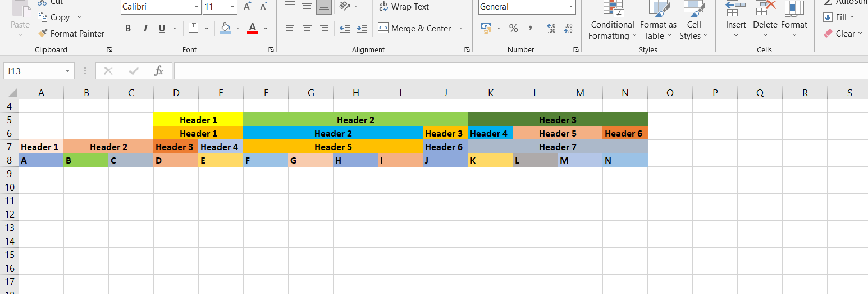Open the Calibri font name dropdown
This screenshot has width=868, height=294.
[x=197, y=7]
